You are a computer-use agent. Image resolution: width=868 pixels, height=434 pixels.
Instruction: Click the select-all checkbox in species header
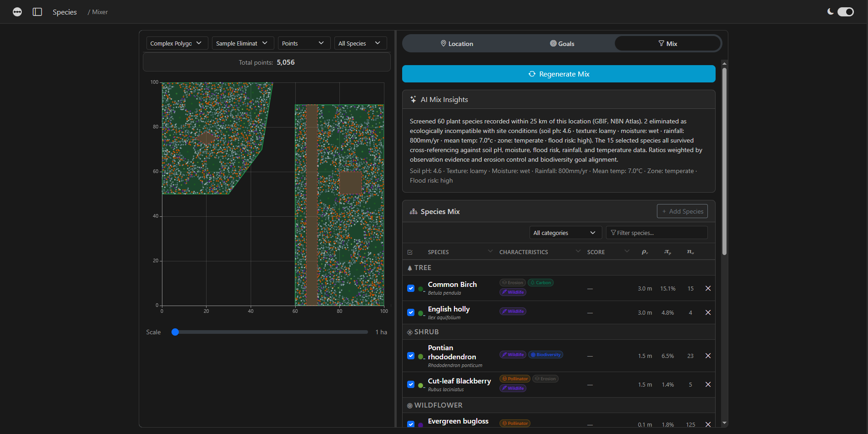[410, 252]
